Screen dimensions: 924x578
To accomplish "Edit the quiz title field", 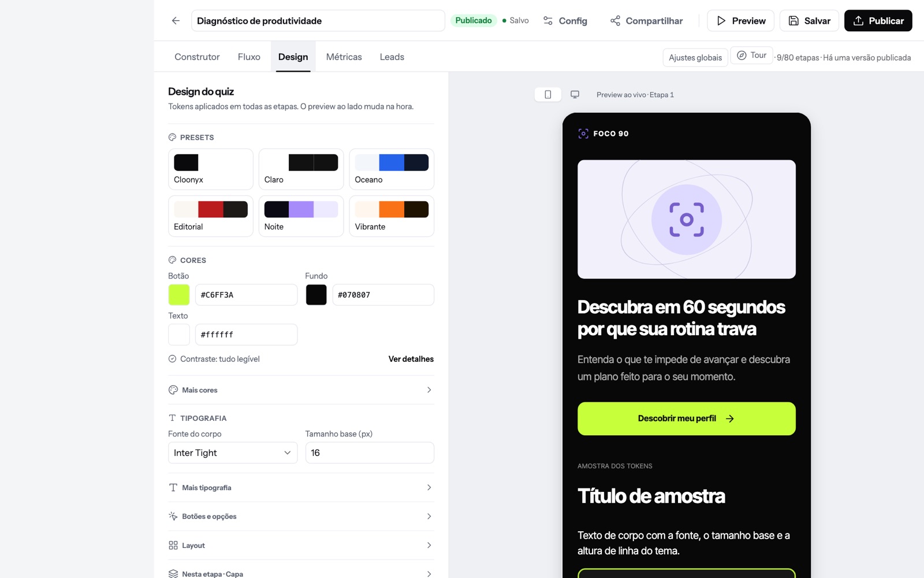I will pos(318,21).
